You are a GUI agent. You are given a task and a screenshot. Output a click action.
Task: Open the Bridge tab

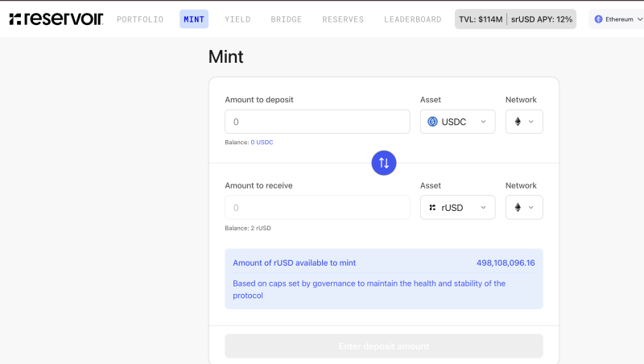(286, 19)
